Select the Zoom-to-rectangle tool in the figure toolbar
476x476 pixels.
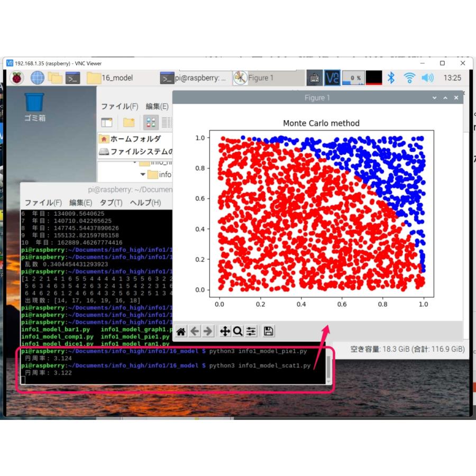(x=238, y=331)
